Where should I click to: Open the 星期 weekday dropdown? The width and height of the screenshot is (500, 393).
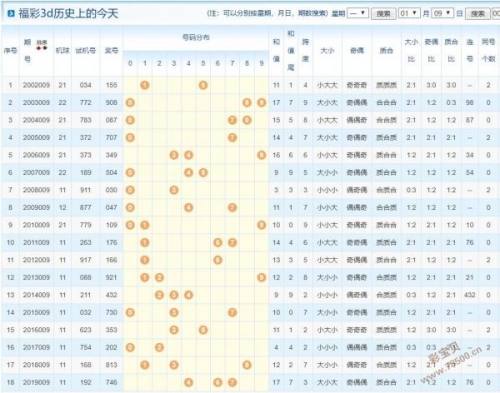(358, 13)
